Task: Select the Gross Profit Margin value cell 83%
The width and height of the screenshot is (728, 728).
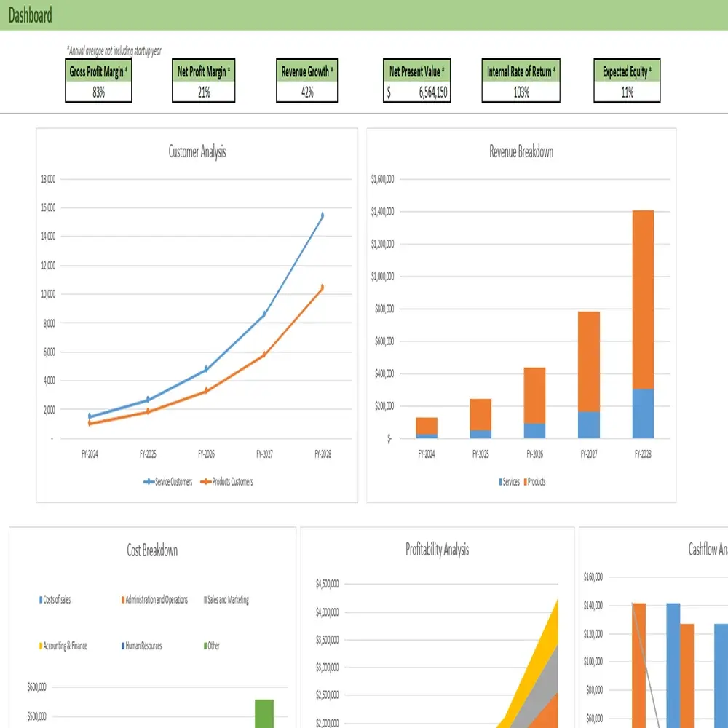Action: pos(98,92)
